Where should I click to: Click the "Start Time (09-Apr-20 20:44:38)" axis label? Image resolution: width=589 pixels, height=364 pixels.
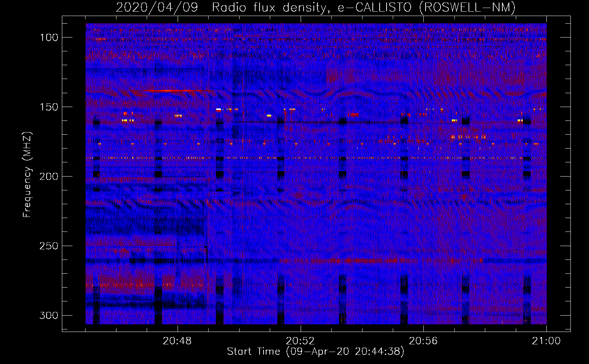coord(316,352)
